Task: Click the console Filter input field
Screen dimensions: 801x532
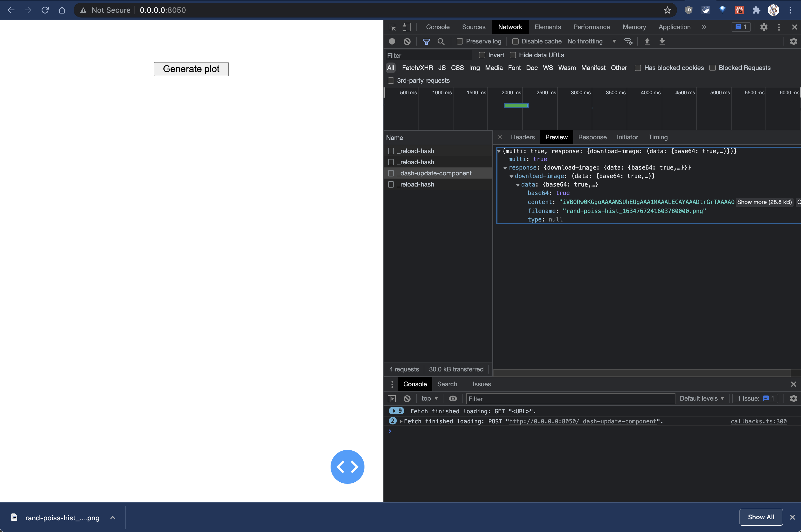Action: point(570,399)
